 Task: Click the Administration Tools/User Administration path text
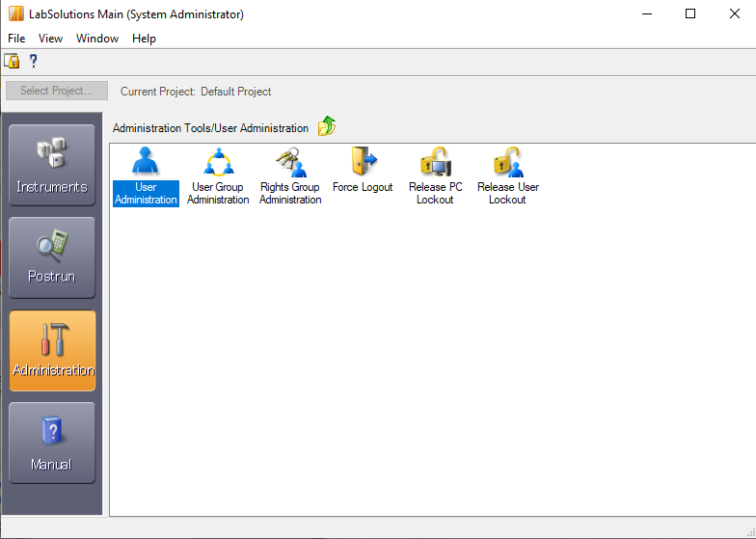pyautogui.click(x=210, y=128)
